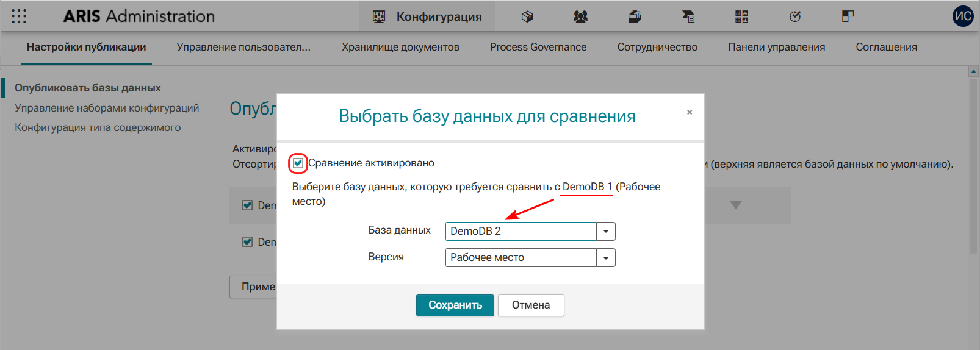Select Управление наборами конфигураций in sidebar
This screenshot has width=980, height=350.
coord(107,108)
